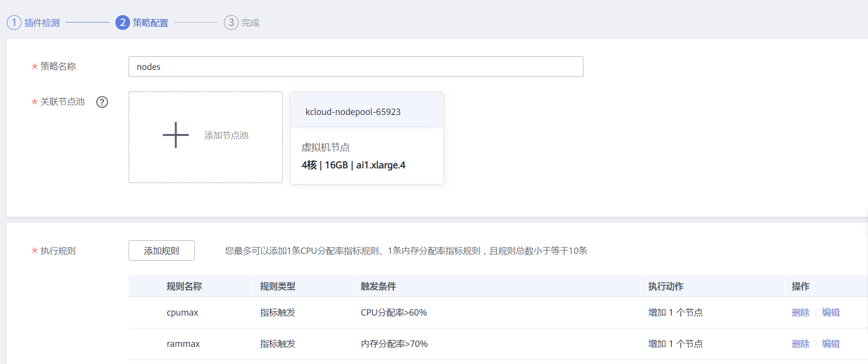Click step 3 circle 完成
This screenshot has height=364, width=868.
231,23
